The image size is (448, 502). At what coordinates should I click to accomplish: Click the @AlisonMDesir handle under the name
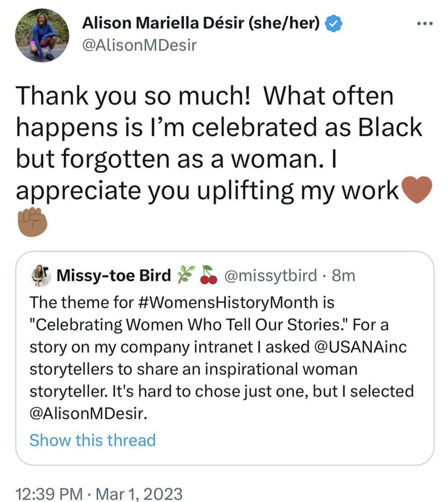click(139, 45)
